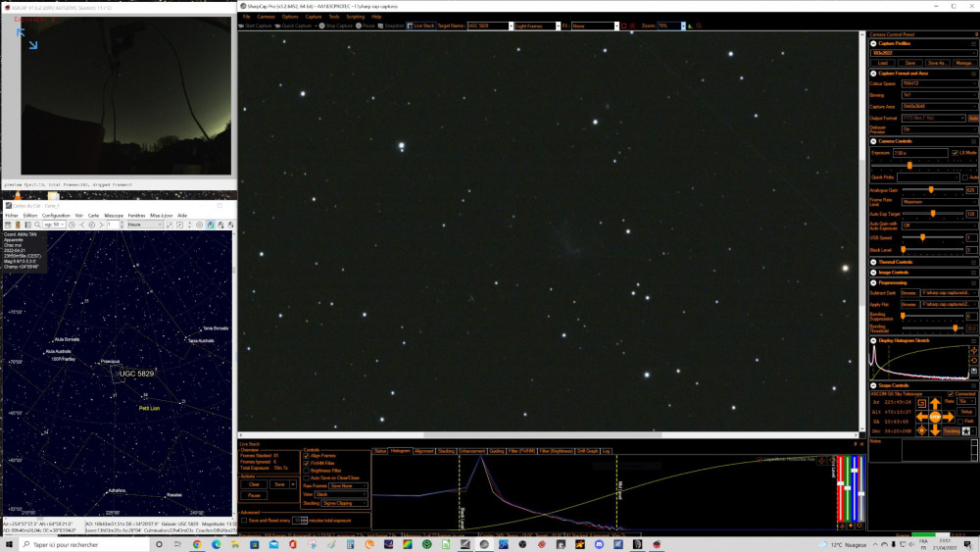980x552 pixels.
Task: Open the Status tab in Live Stack
Action: pos(380,451)
